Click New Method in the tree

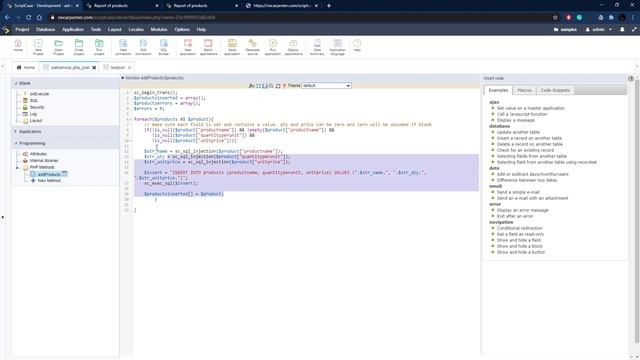point(49,180)
